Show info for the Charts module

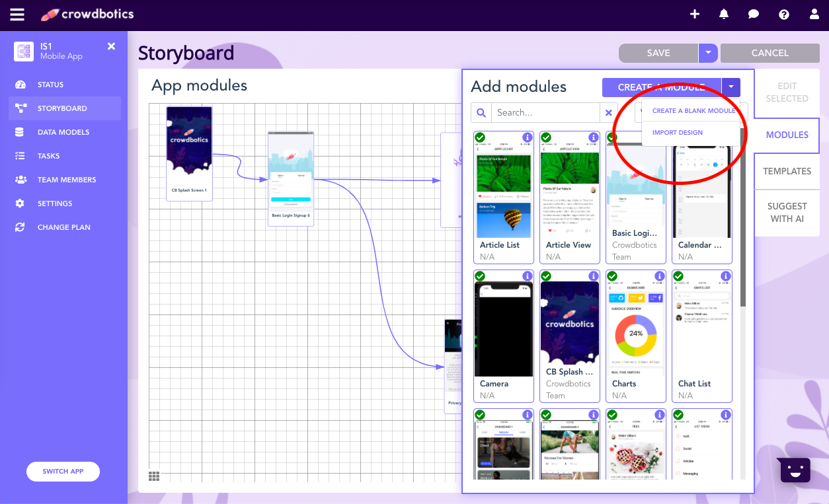[660, 276]
